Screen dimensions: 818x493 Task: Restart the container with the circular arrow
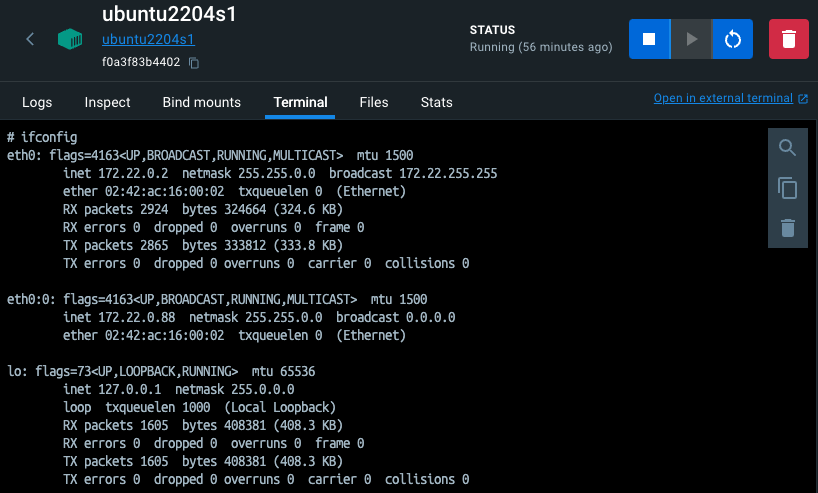coord(732,39)
